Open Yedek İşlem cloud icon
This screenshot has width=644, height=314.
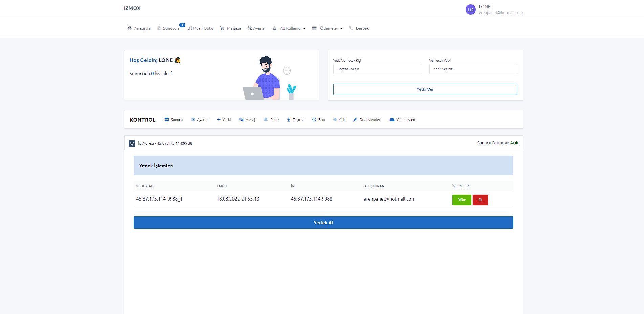tap(392, 120)
